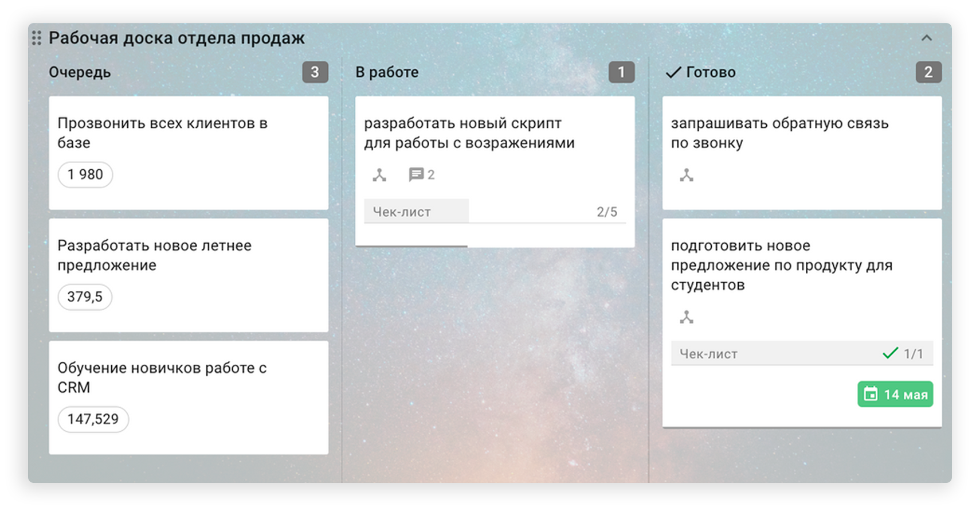Screen dimensions: 980x507
Task: Click the 379,5 value chip
Action: click(x=85, y=297)
